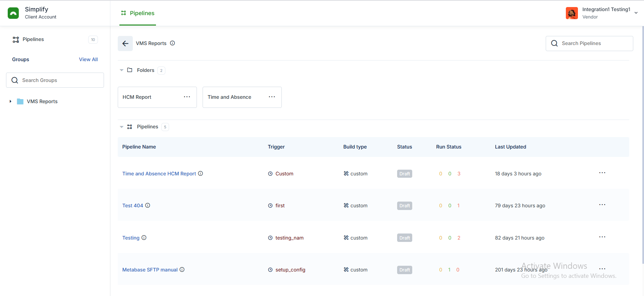
Task: Show info for Test 404 pipeline
Action: point(148,205)
